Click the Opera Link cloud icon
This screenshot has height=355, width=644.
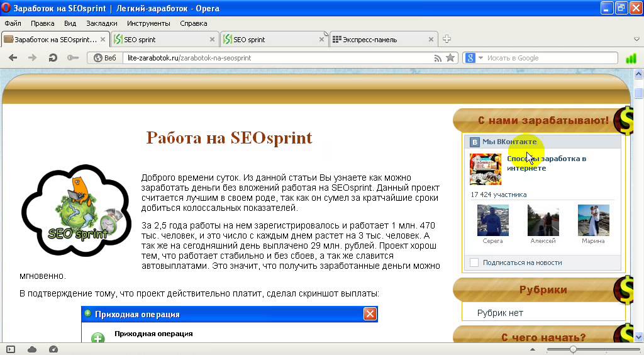pos(32,350)
